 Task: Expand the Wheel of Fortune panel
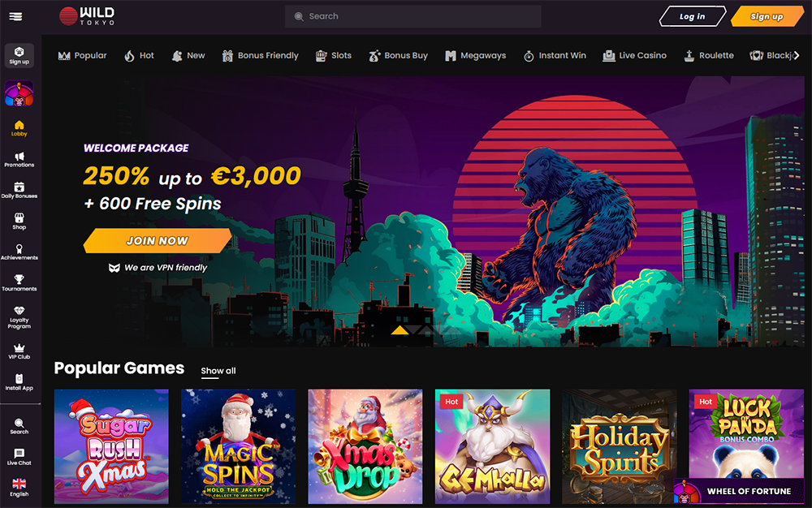(x=738, y=491)
